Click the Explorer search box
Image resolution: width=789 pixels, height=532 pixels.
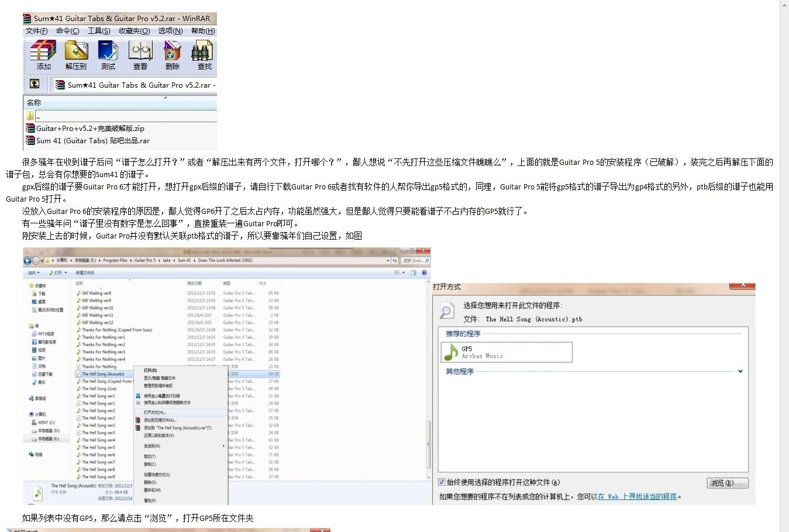click(415, 260)
